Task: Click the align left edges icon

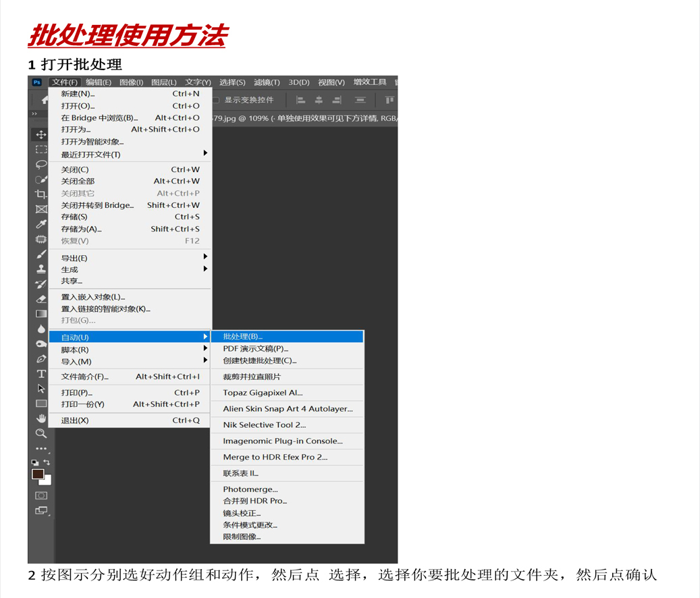Action: click(301, 100)
